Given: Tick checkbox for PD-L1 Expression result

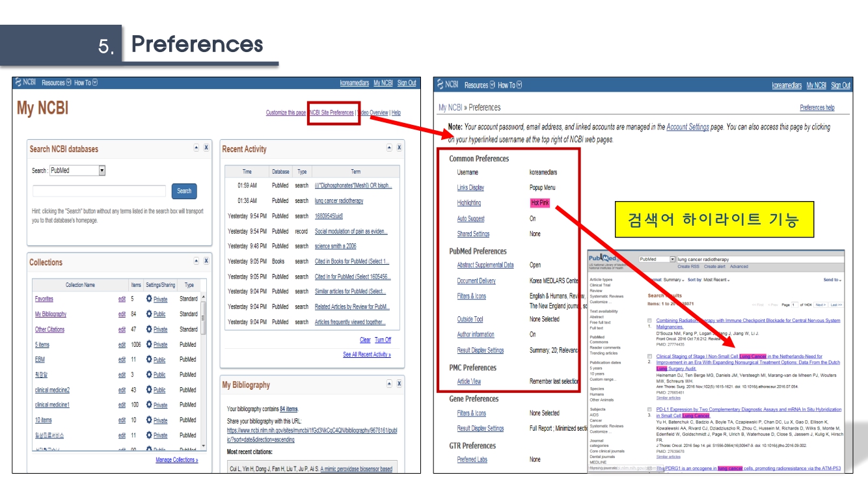Looking at the screenshot, I should [650, 410].
